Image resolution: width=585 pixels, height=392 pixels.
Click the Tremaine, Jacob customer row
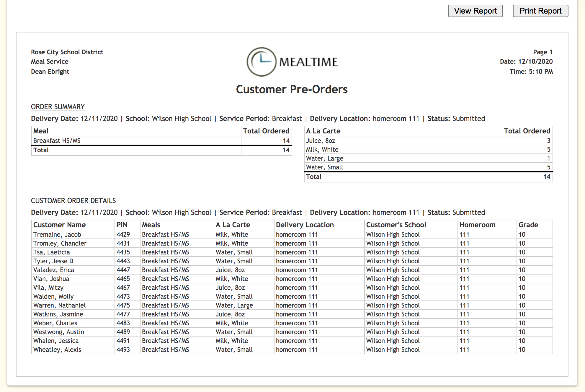coord(57,235)
